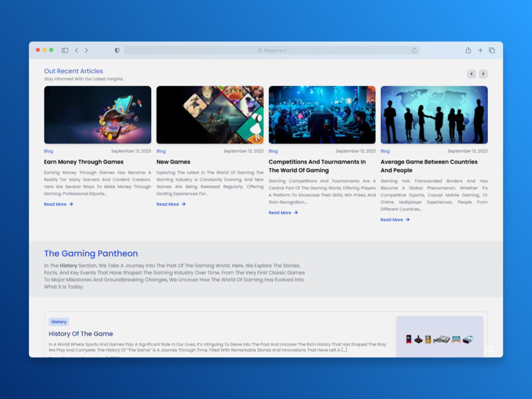Slide articles carousel to previous
Image resolution: width=532 pixels, height=399 pixels.
click(x=471, y=74)
